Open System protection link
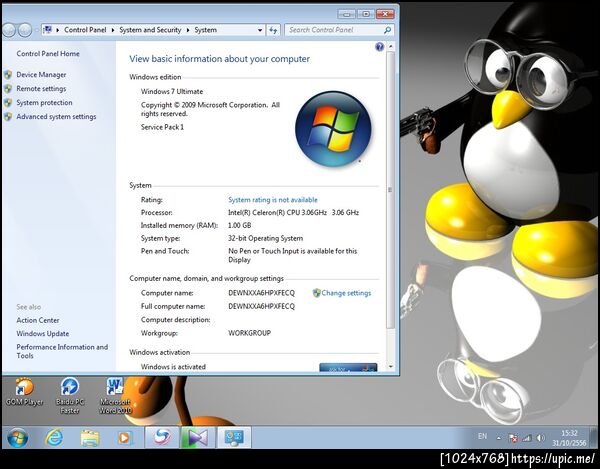This screenshot has height=469, width=600. point(44,103)
